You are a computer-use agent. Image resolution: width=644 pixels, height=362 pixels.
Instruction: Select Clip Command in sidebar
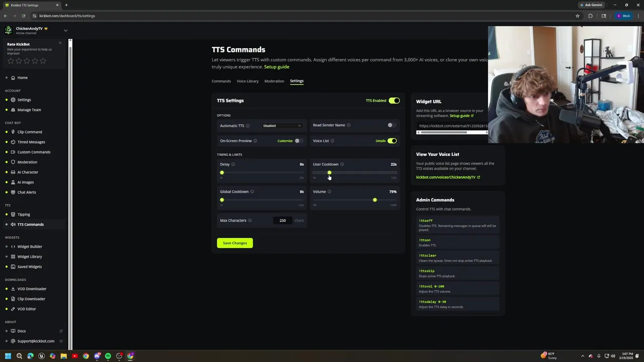pos(30,132)
